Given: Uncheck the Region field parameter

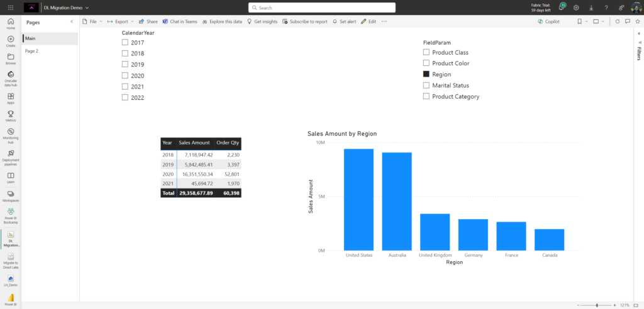Looking at the screenshot, I should [426, 74].
